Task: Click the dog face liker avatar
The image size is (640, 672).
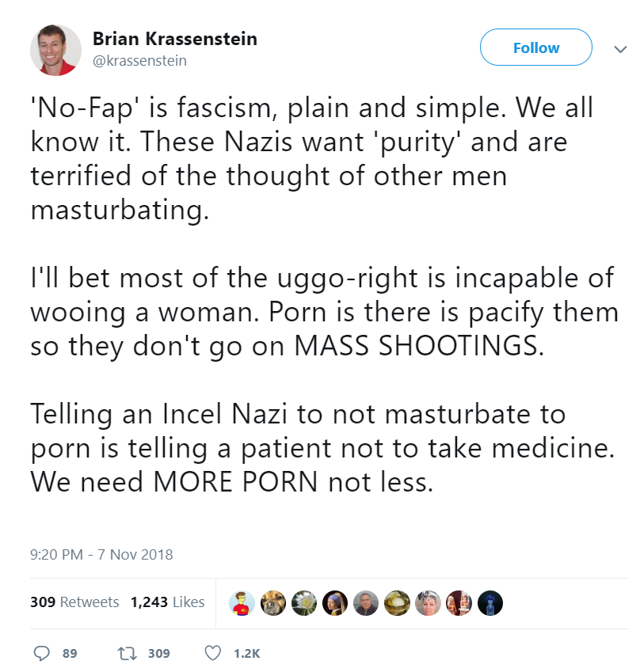Action: [274, 603]
